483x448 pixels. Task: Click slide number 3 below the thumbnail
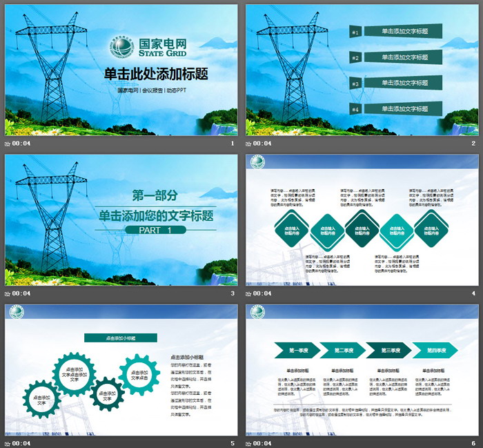(x=233, y=293)
